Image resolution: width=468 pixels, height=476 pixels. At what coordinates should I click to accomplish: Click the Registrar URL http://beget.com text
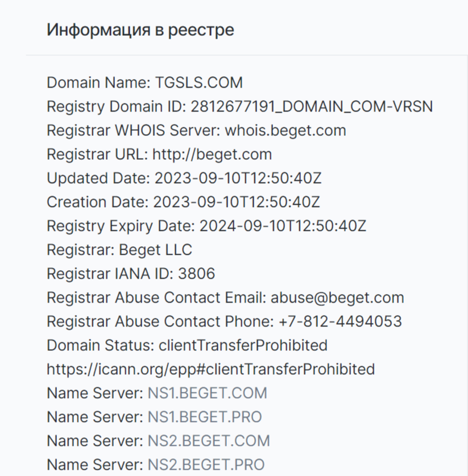tap(212, 154)
